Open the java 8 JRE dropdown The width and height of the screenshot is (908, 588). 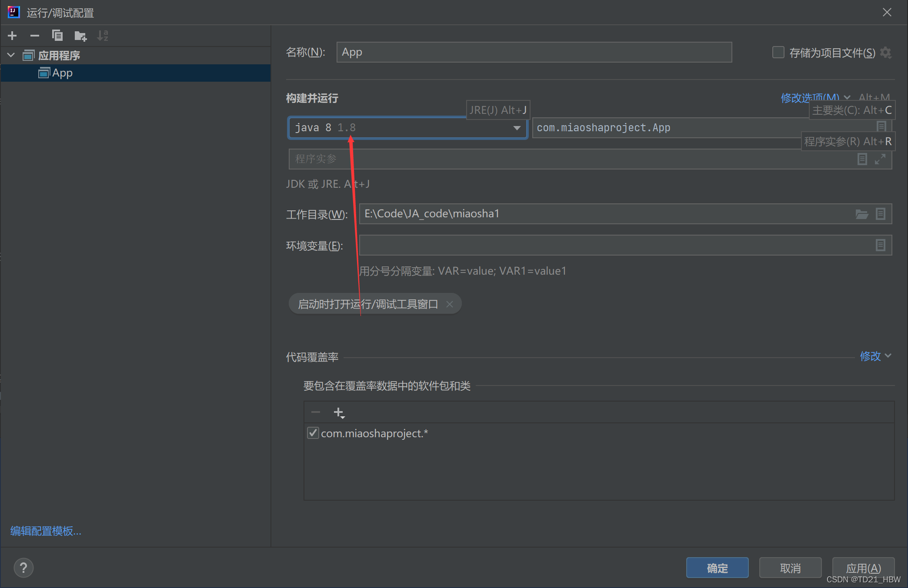[517, 128]
